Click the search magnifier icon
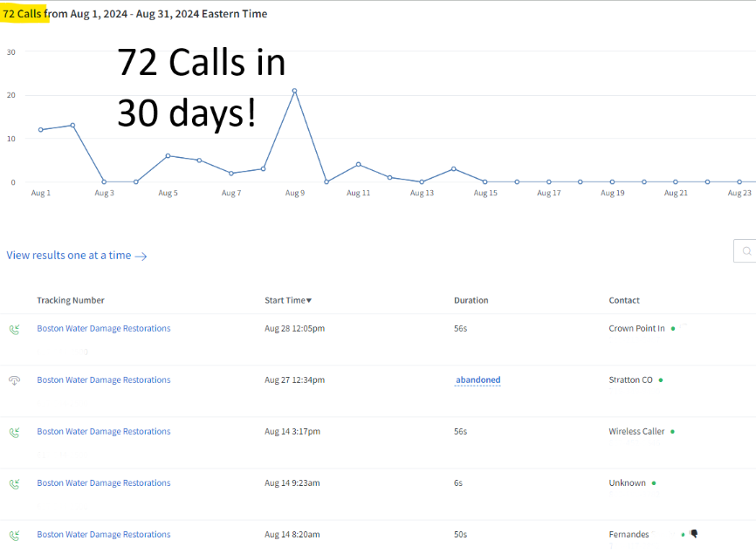 (747, 251)
